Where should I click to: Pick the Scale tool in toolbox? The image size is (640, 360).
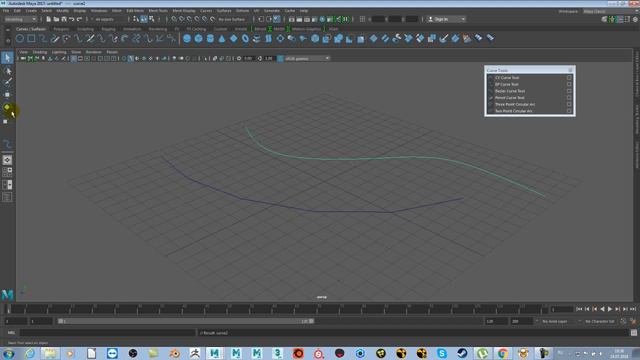[x=6, y=121]
